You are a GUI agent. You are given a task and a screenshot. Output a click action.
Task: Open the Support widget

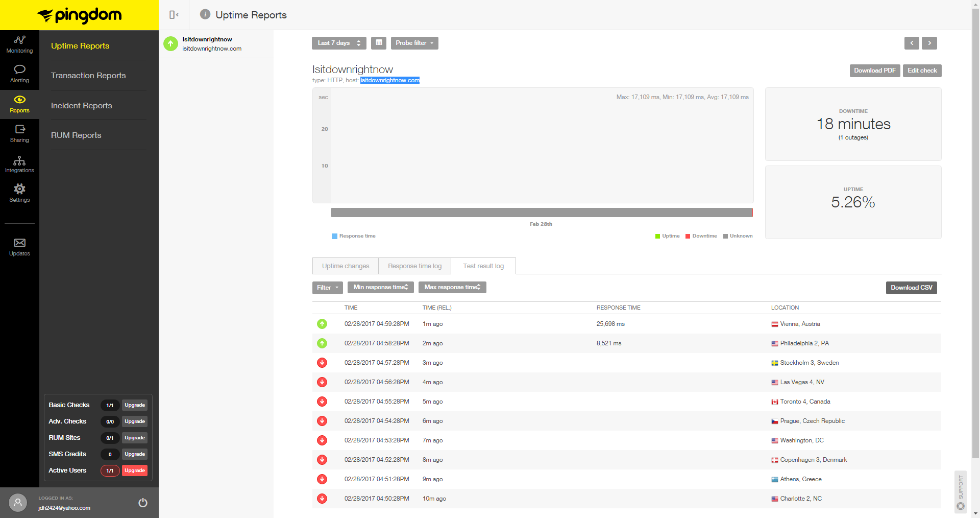[961, 491]
